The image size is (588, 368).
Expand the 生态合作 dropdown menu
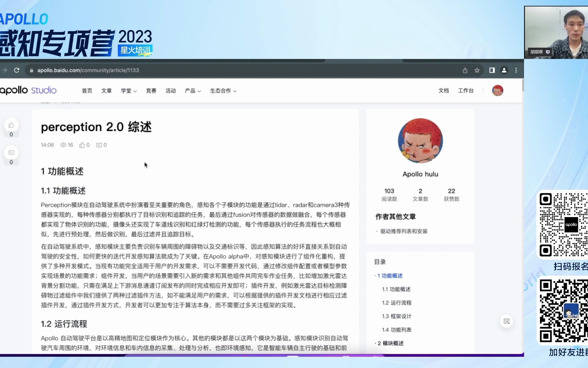point(223,91)
